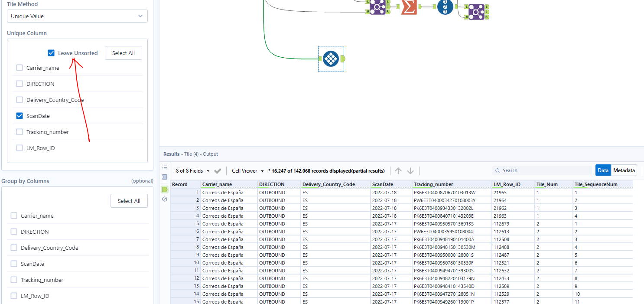This screenshot has width=644, height=304.
Task: Uncheck the ScanDate unique column checkbox
Action: 19,116
